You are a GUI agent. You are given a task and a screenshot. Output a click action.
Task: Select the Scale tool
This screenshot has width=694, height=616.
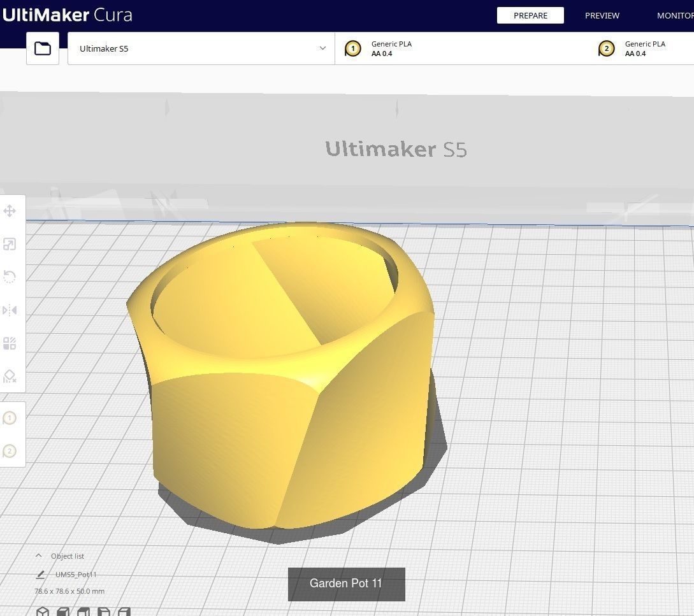[x=10, y=244]
